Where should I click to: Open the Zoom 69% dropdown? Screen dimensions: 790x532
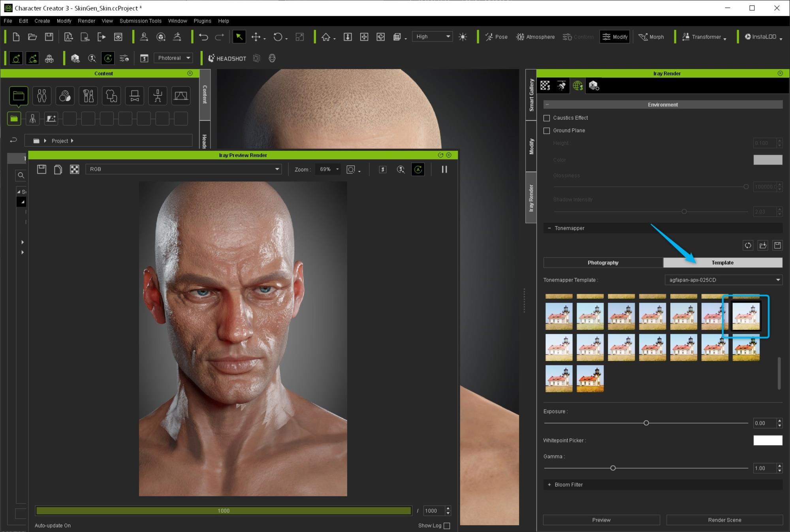(x=327, y=169)
